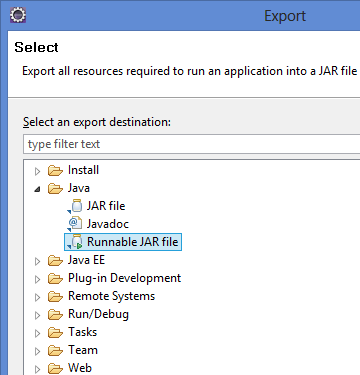Expand the Tasks tree node
This screenshot has height=375, width=360.
click(x=37, y=333)
